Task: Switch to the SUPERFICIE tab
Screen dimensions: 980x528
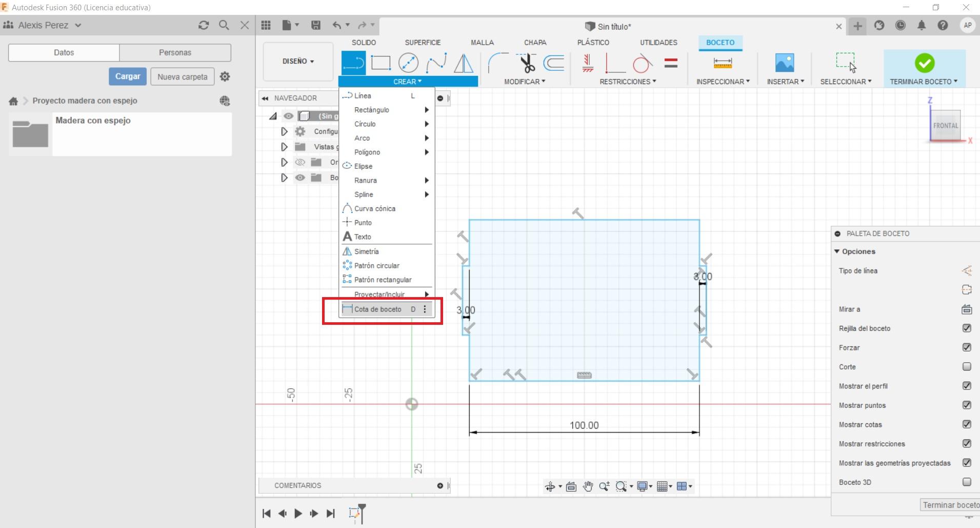Action: (x=423, y=43)
